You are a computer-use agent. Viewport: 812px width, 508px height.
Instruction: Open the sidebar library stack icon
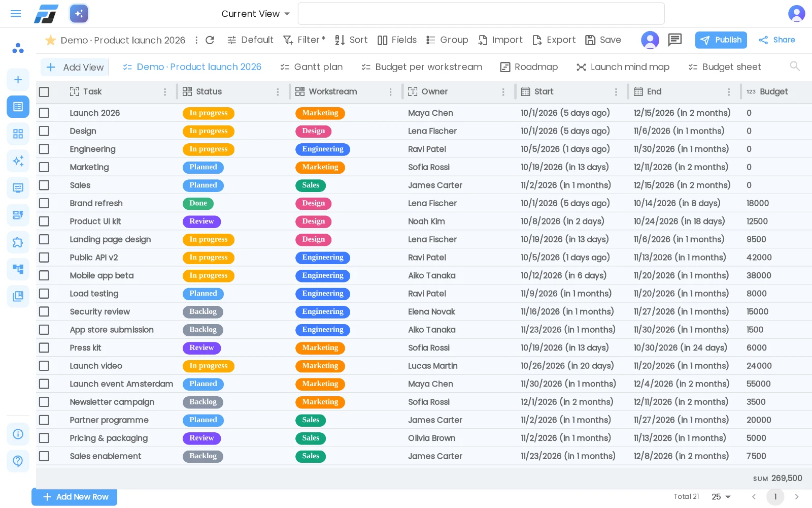pos(18,296)
